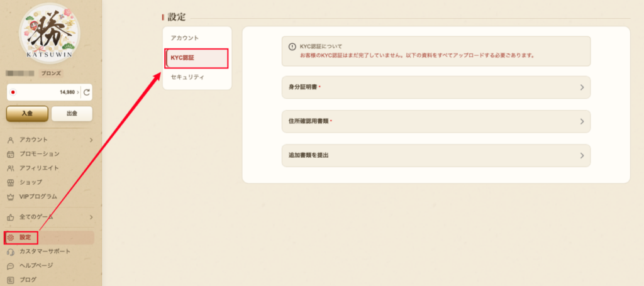Screen dimensions: 644x286
Task: Click the VIPプログラム crown icon
Action: coord(11,197)
